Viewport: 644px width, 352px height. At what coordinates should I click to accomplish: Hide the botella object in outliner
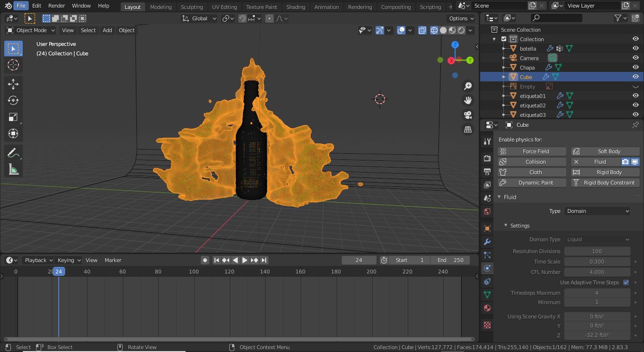click(x=635, y=48)
